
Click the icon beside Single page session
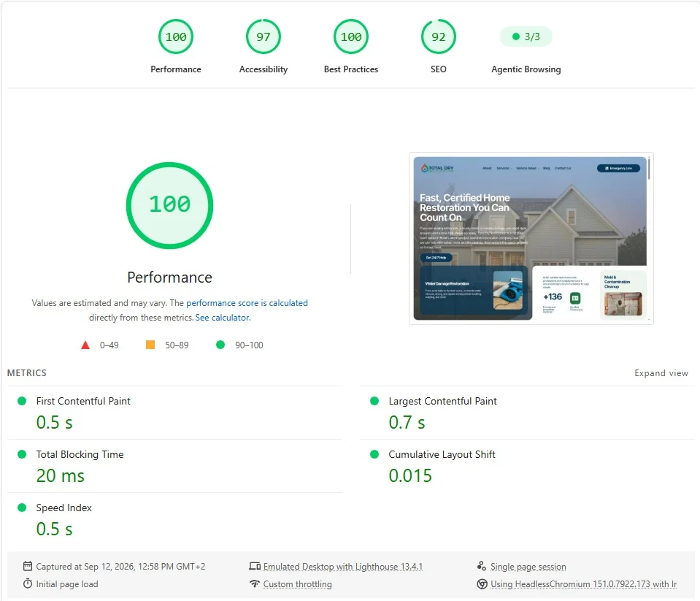482,566
